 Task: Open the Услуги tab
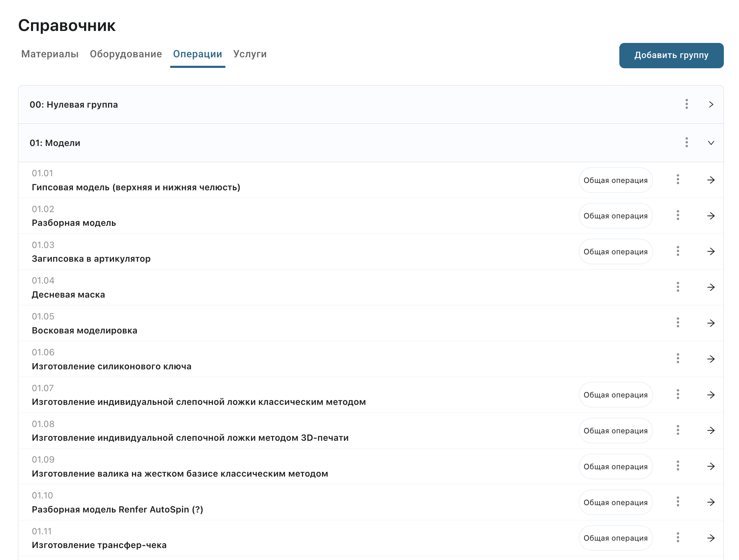coord(250,54)
